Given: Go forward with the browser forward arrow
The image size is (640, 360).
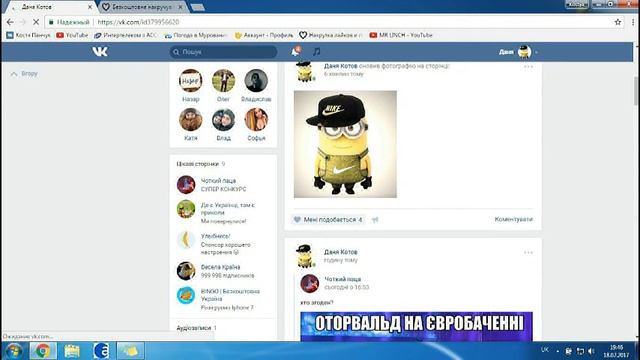Looking at the screenshot, I should click(23, 22).
